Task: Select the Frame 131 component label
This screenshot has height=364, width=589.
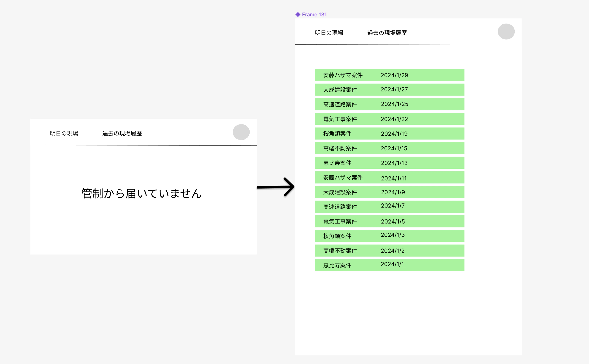Action: (314, 15)
